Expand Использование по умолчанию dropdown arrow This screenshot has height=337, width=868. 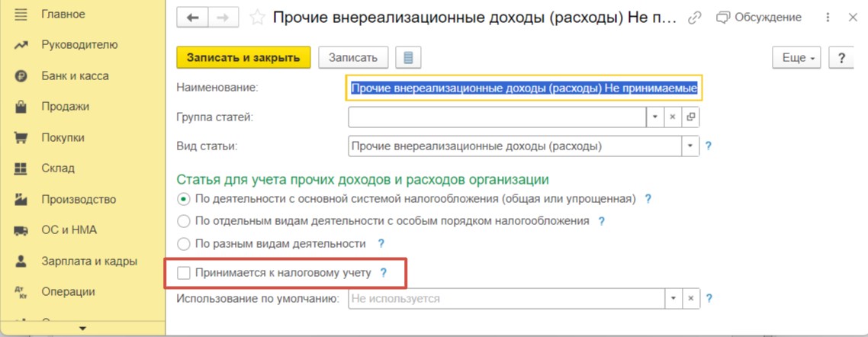[673, 298]
